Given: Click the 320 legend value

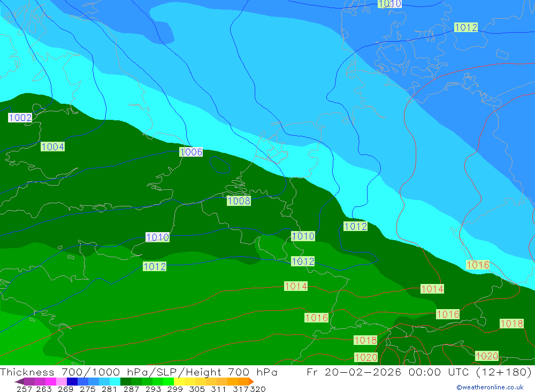Looking at the screenshot, I should point(258,389).
